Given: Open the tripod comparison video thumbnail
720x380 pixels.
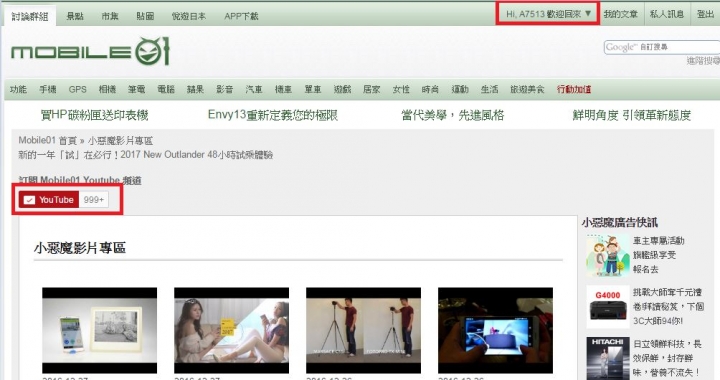Looking at the screenshot, I should pyautogui.click(x=364, y=330).
